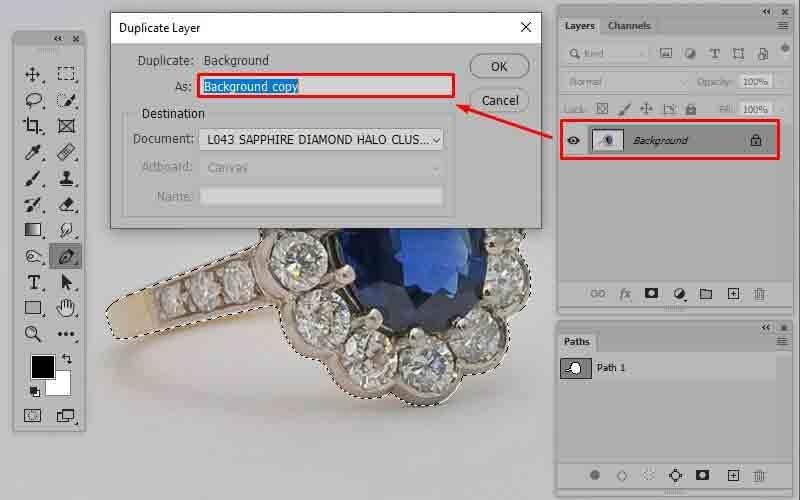The width and height of the screenshot is (800, 500).
Task: Open the Paths panel menu
Action: [782, 341]
